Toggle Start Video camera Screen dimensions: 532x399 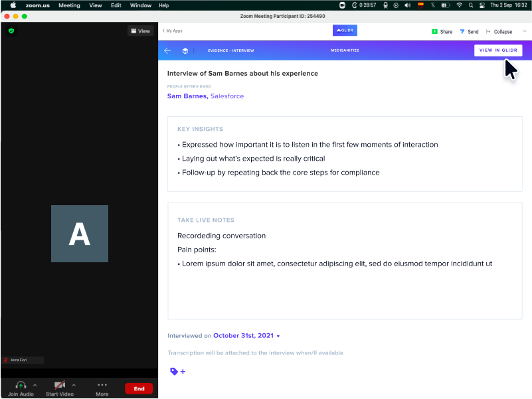pyautogui.click(x=60, y=388)
